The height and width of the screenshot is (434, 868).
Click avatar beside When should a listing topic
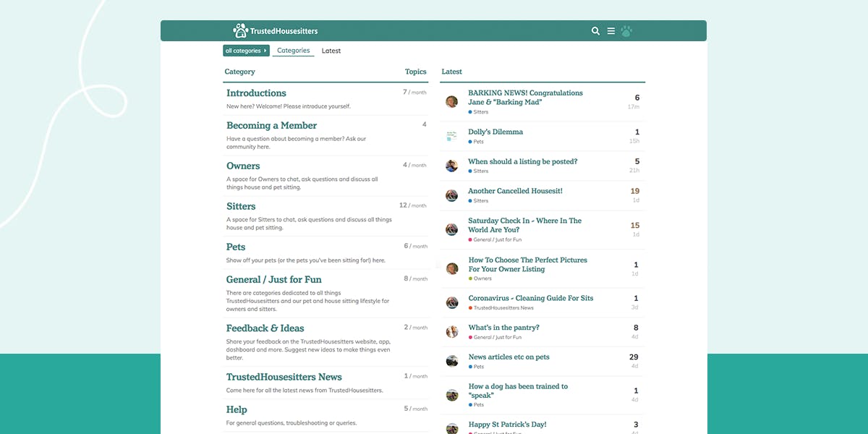[452, 166]
